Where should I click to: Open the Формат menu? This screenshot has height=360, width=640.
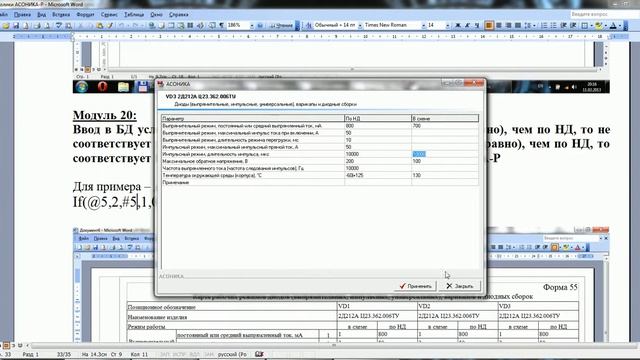coord(85,15)
